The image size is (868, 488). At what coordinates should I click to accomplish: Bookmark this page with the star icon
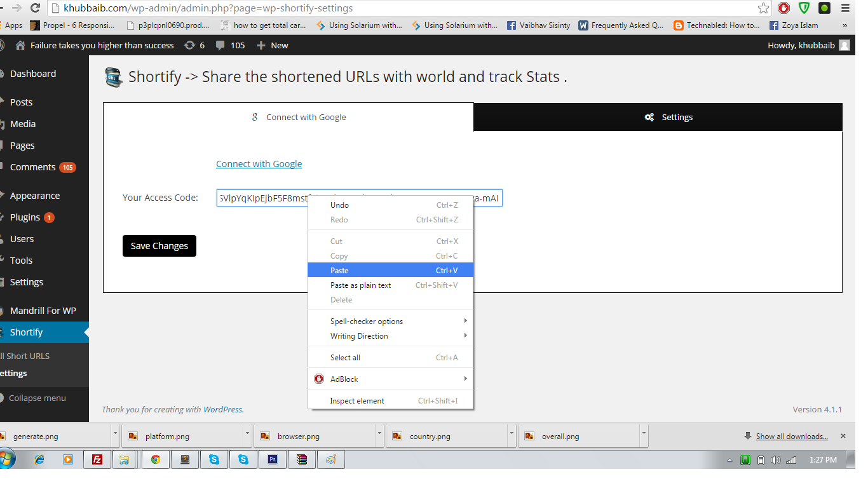pyautogui.click(x=764, y=8)
